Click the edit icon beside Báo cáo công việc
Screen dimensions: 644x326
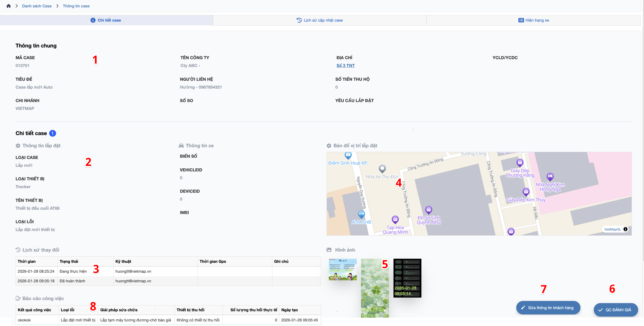pyautogui.click(x=18, y=298)
